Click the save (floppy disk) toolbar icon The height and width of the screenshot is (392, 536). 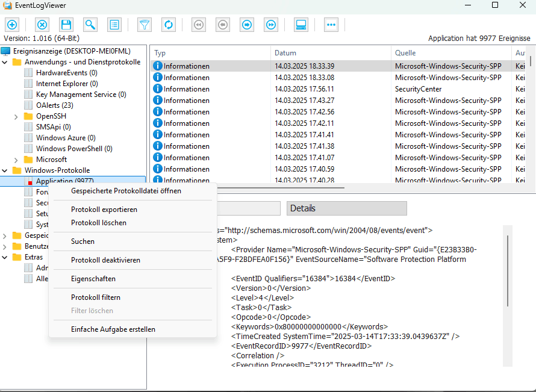[66, 25]
